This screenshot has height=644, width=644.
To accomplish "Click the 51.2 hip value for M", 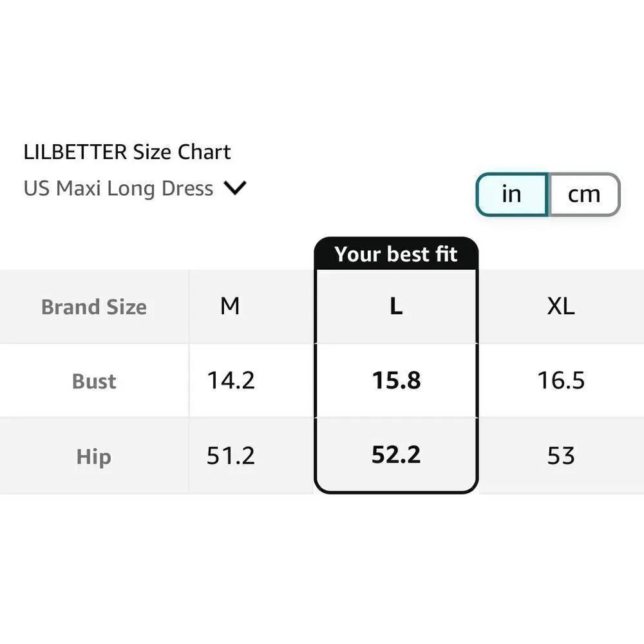I will point(231,455).
